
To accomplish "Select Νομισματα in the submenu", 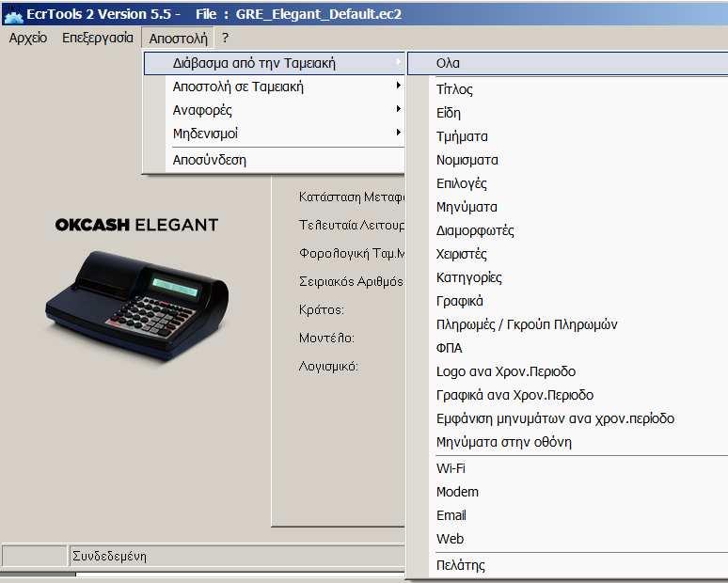I will [x=567, y=160].
